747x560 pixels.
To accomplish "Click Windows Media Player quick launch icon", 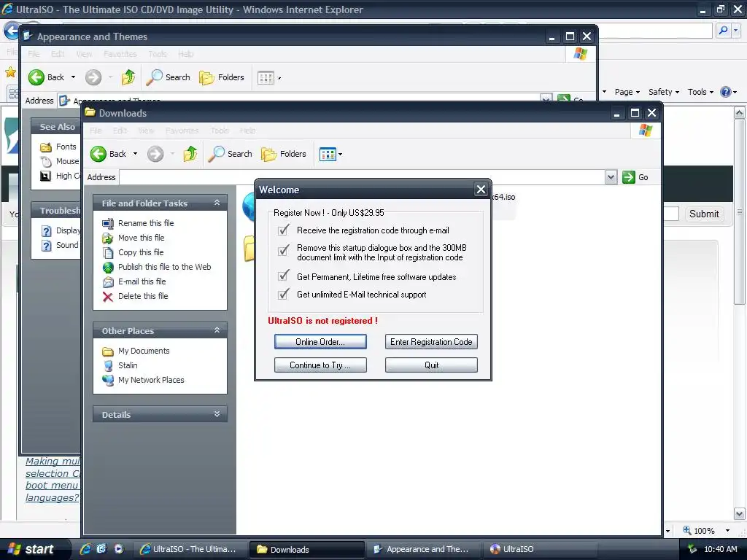I will click(119, 549).
